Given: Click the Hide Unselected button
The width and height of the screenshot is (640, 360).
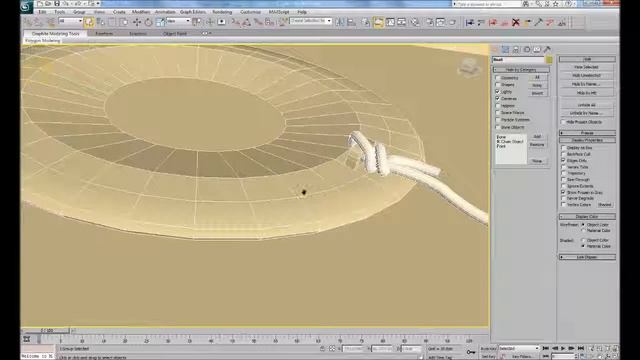Looking at the screenshot, I should tap(587, 76).
